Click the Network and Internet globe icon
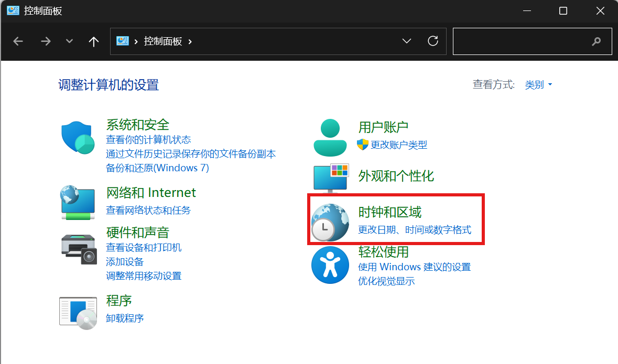 coord(78,203)
